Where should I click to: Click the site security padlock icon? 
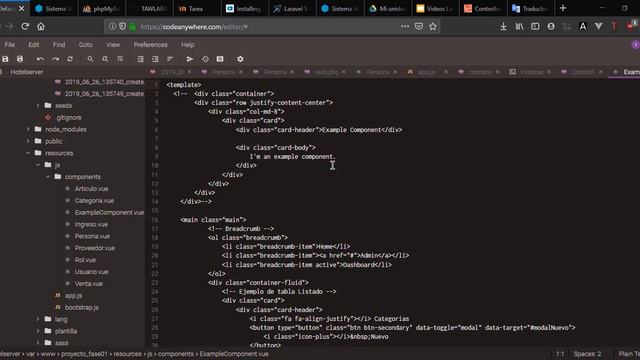click(x=133, y=27)
